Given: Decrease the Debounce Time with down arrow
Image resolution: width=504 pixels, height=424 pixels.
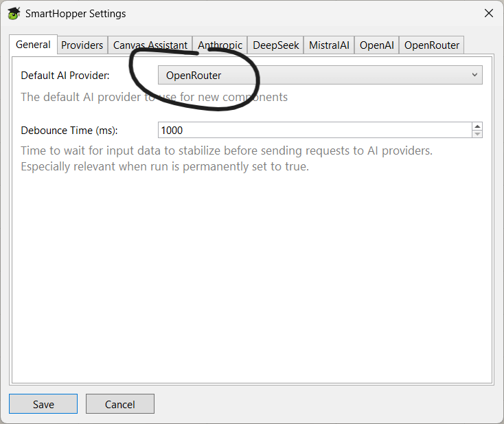Looking at the screenshot, I should [x=477, y=134].
